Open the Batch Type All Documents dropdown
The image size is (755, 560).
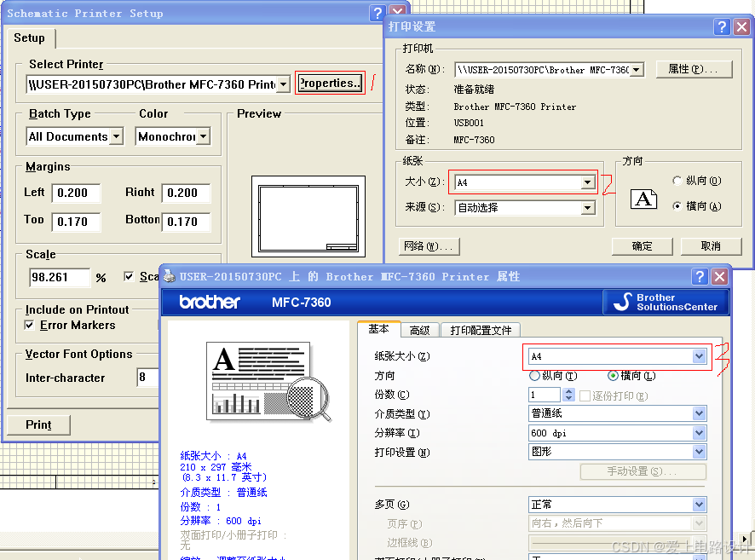[x=116, y=136]
